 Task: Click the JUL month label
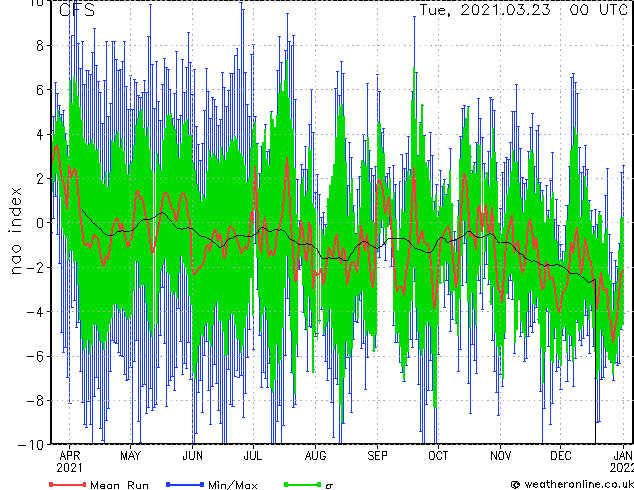[x=253, y=456]
